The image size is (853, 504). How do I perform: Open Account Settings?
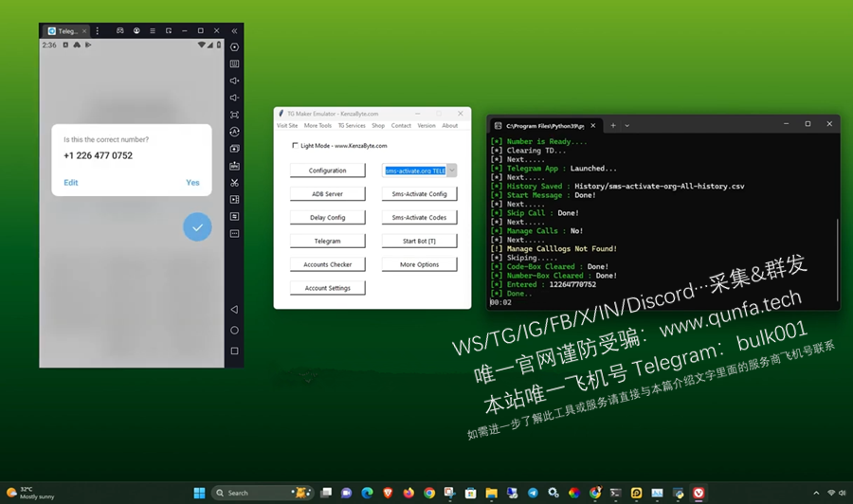tap(328, 288)
